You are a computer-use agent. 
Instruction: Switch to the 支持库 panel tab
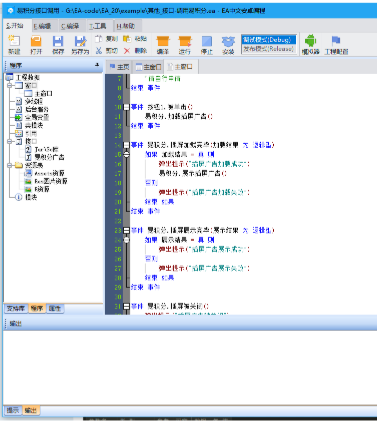point(16,308)
